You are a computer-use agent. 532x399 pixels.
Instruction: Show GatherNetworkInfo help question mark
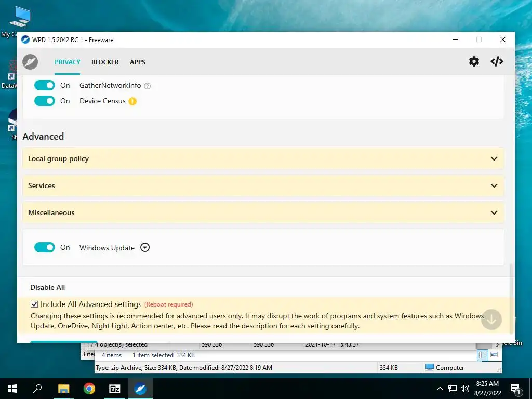point(147,86)
